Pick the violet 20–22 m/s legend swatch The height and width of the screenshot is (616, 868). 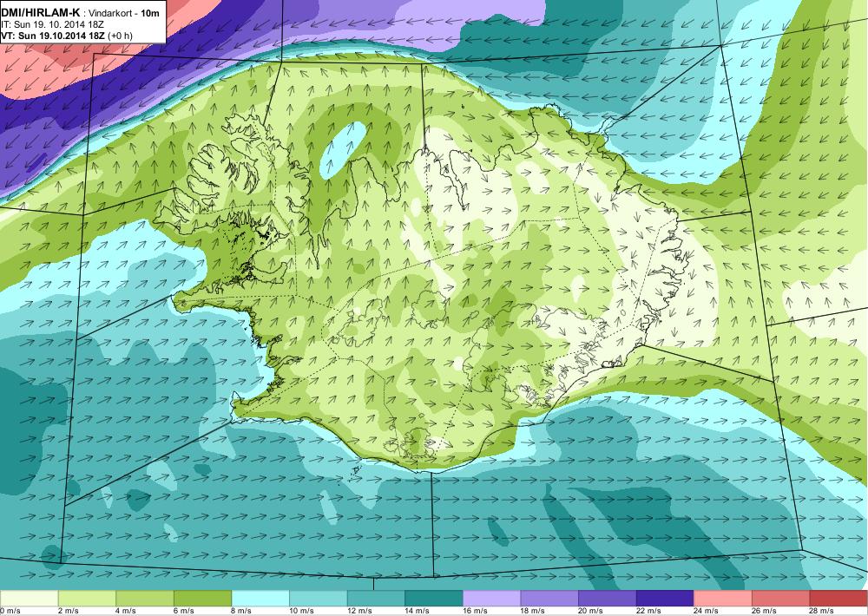[x=608, y=599]
